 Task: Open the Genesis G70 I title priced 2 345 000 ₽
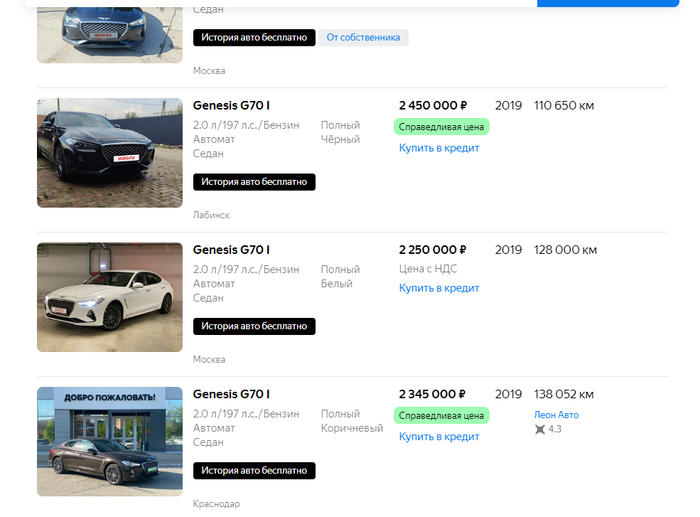pyautogui.click(x=231, y=394)
